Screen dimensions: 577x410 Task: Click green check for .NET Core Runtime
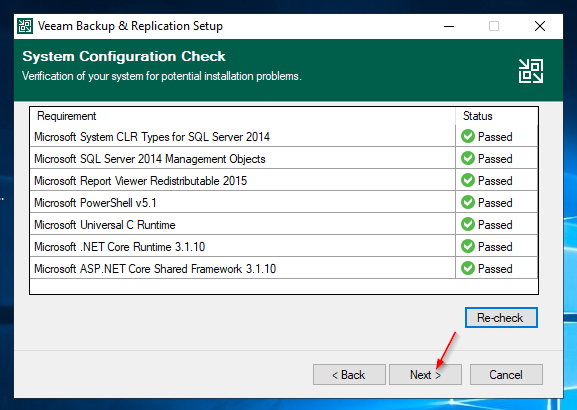[x=468, y=247]
